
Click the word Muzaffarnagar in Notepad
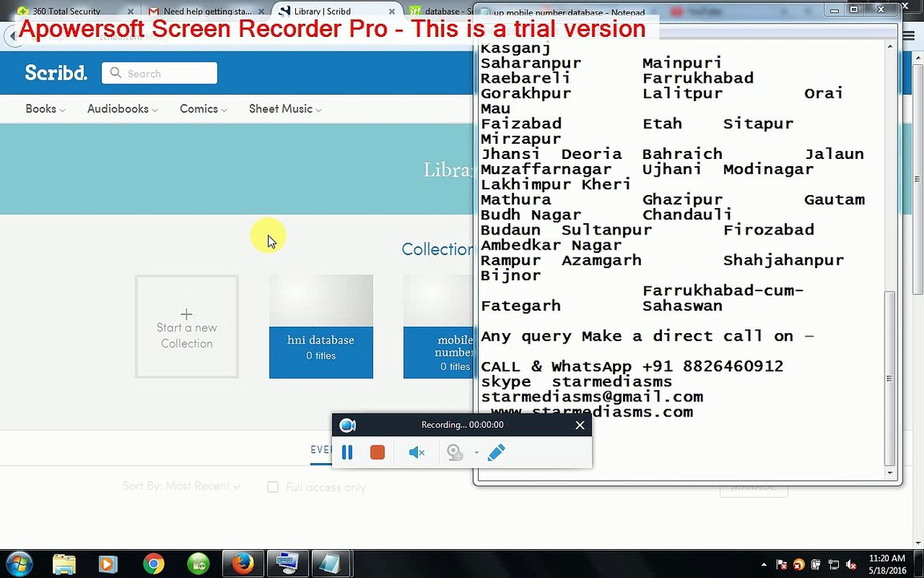coord(545,169)
